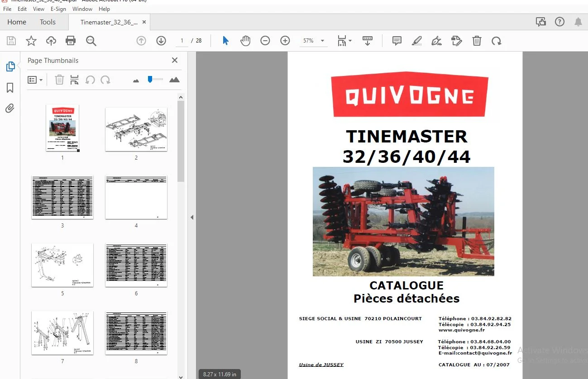Image resolution: width=588 pixels, height=379 pixels.
Task: Delete selected pages in the thumbnails panel
Action: coord(59,80)
